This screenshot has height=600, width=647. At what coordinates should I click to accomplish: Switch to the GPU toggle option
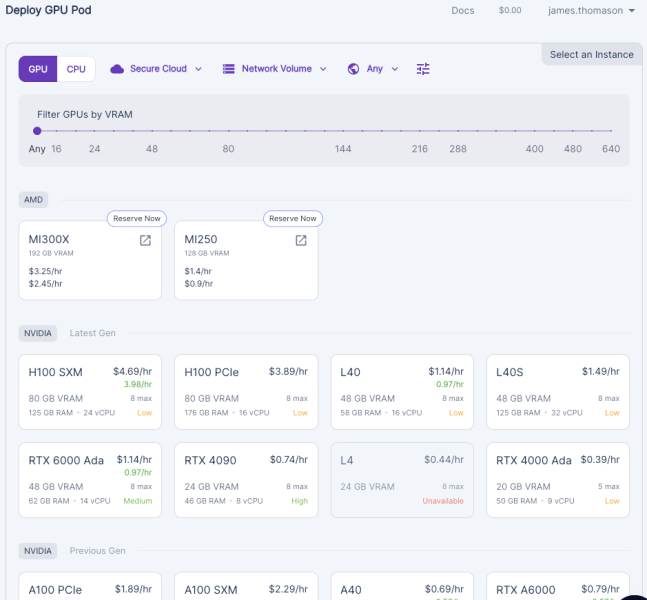38,69
